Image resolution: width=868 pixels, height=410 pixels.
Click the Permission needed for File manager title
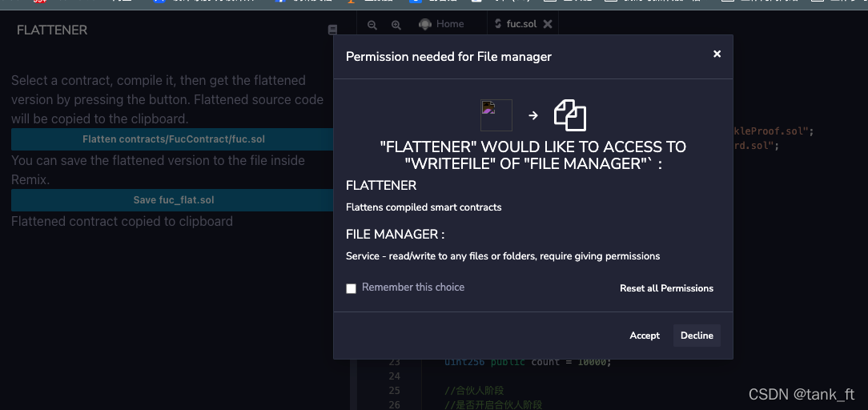pos(448,56)
